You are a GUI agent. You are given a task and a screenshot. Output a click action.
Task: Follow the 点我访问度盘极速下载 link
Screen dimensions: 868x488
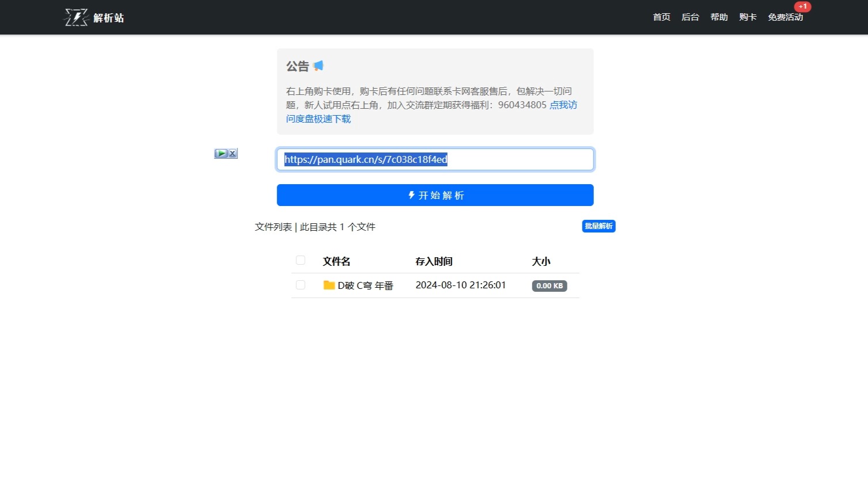point(563,105)
